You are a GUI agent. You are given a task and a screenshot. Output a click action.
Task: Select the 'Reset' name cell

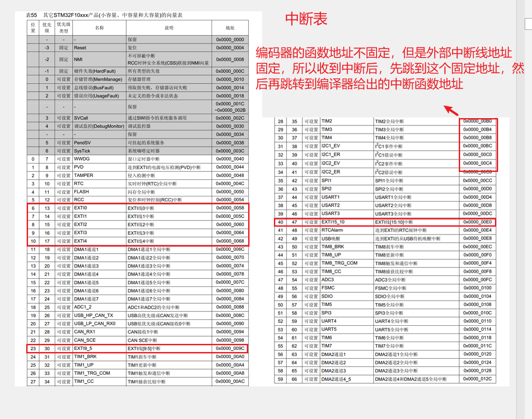click(x=99, y=48)
